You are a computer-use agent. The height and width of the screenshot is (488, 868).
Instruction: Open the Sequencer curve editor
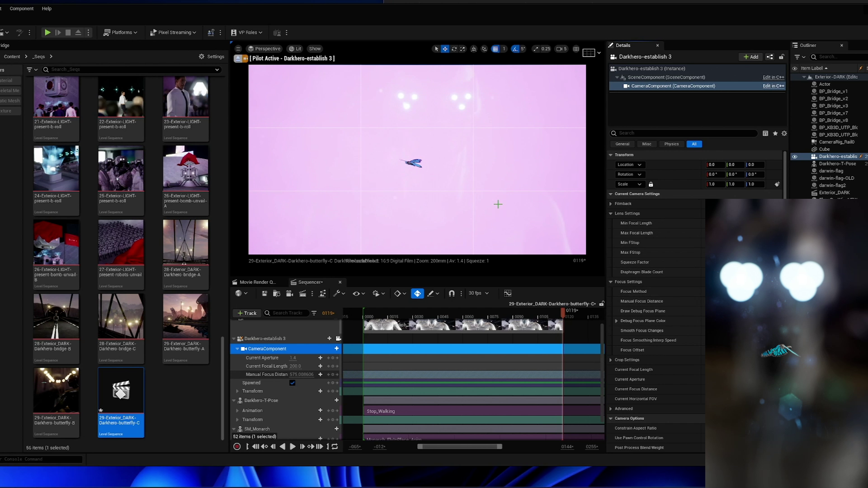[507, 294]
